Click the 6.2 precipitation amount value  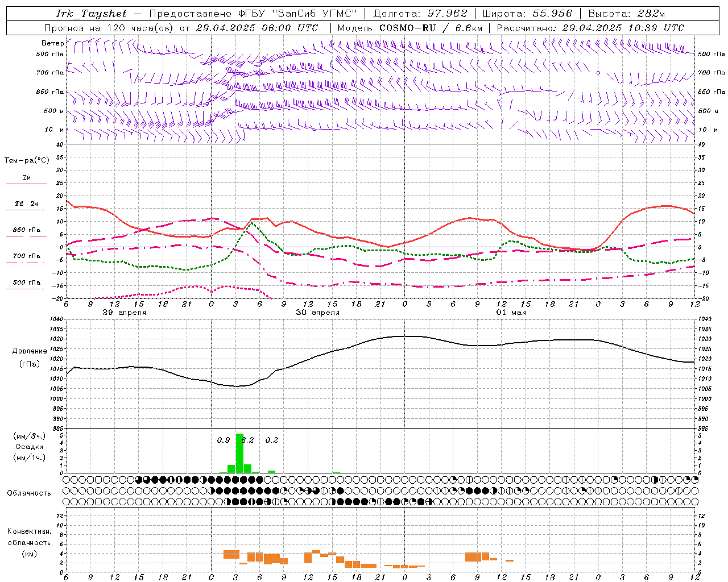248,440
